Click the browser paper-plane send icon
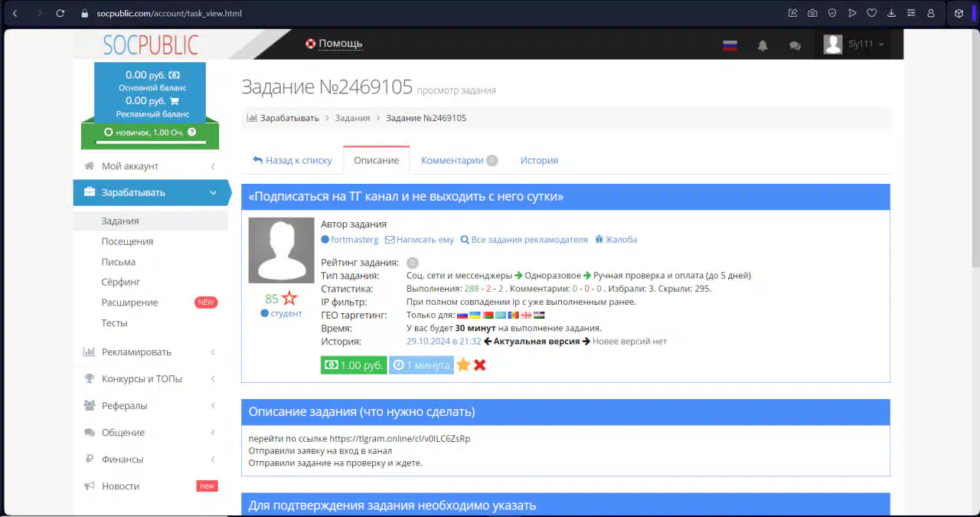This screenshot has width=980, height=517. coord(852,13)
